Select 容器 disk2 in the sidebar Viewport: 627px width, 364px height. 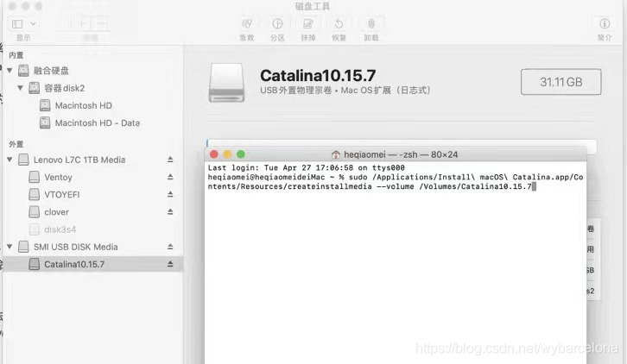point(65,88)
